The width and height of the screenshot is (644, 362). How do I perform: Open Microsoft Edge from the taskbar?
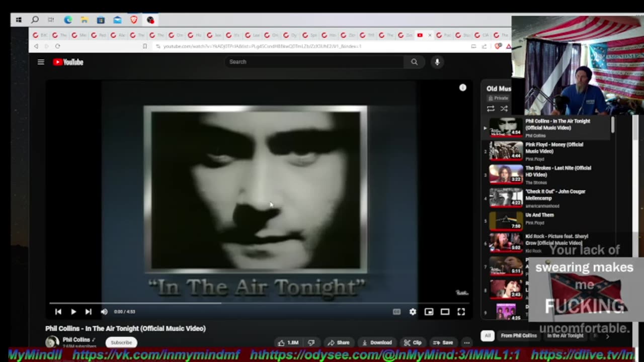[68, 20]
